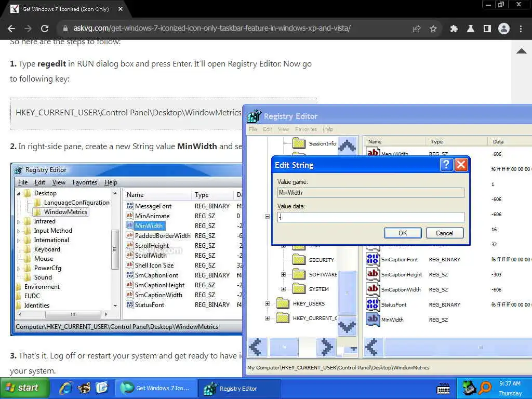This screenshot has width=532, height=399.
Task: Click the address bar URL
Action: (212, 28)
